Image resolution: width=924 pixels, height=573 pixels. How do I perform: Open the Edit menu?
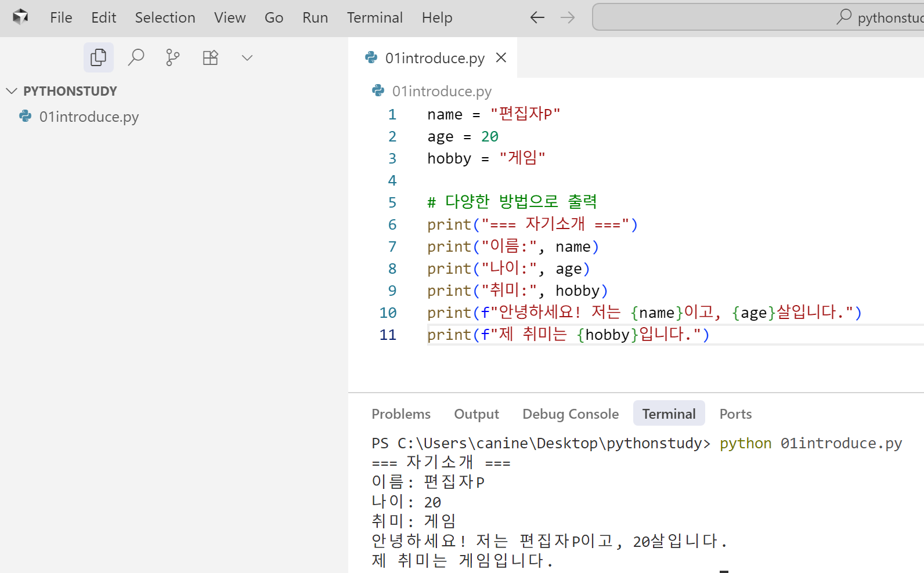pos(104,17)
